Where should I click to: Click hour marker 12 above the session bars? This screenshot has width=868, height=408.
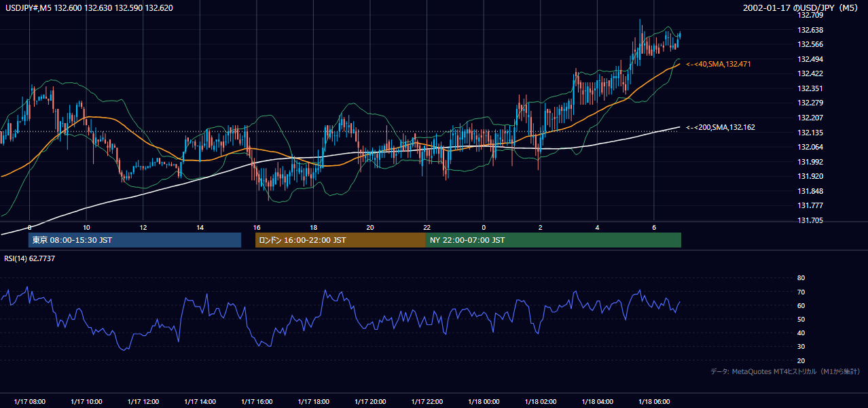(x=143, y=227)
